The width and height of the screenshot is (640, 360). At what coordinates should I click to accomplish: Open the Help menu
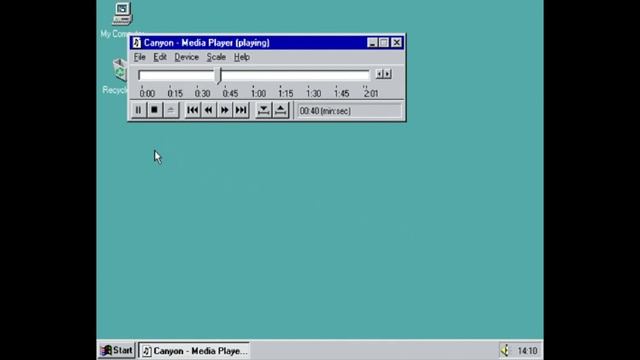tap(242, 57)
